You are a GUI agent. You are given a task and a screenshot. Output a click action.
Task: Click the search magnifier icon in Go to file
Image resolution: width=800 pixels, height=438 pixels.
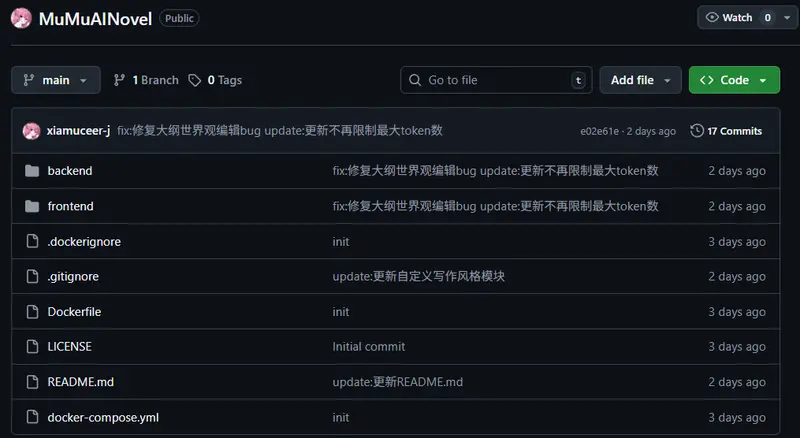pyautogui.click(x=415, y=80)
